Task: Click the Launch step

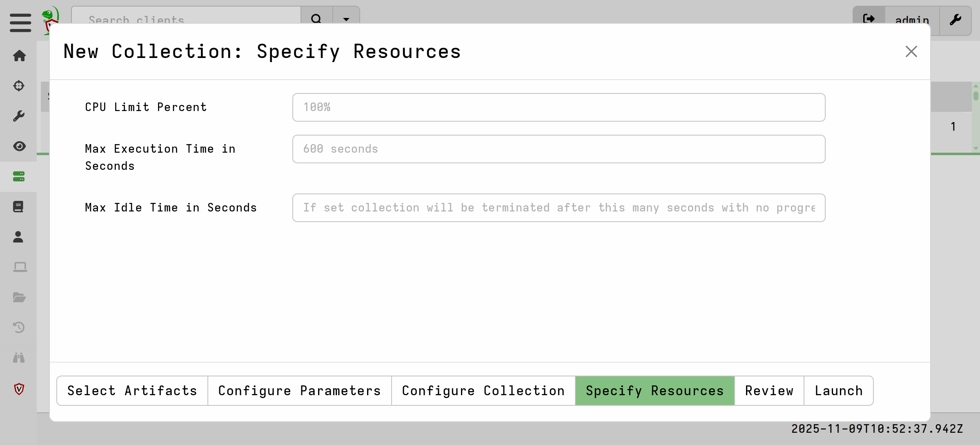Action: pyautogui.click(x=839, y=391)
